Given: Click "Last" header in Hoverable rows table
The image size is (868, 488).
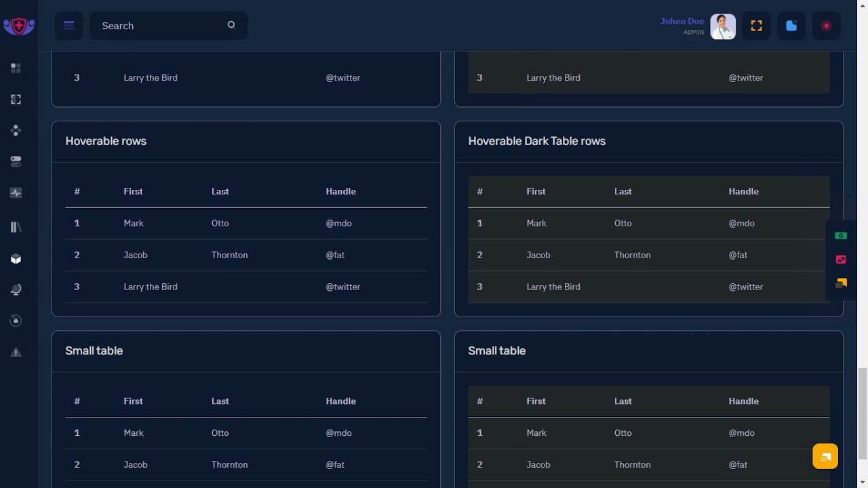Looking at the screenshot, I should (x=220, y=191).
